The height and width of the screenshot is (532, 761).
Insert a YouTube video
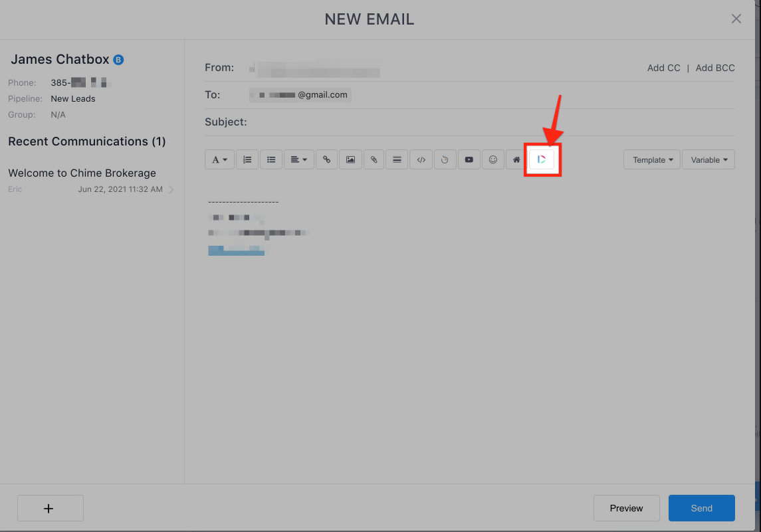coord(469,159)
